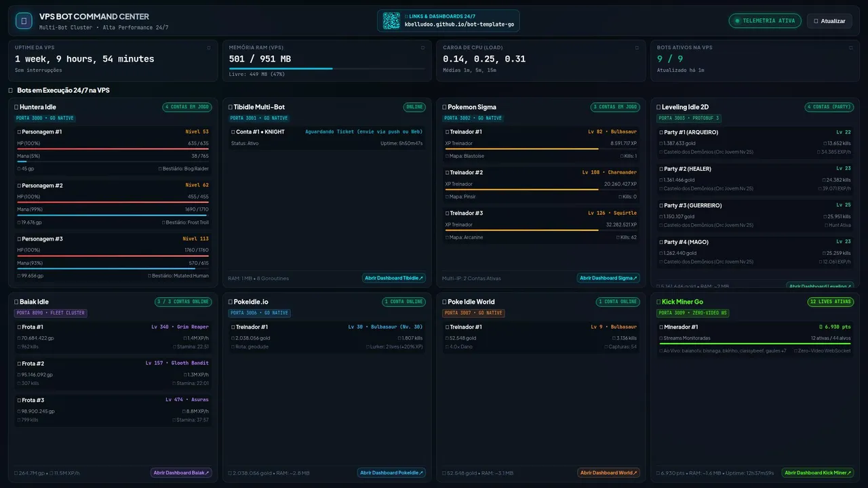Open Abrir Dashboard World
Screen dimensions: 868x488
[x=609, y=472]
